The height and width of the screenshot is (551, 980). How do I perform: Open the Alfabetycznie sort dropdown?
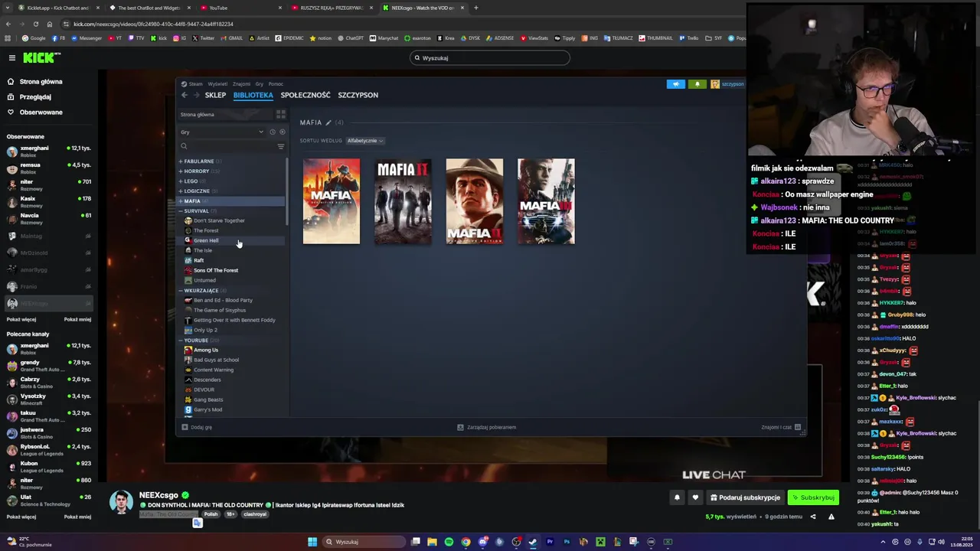(365, 141)
